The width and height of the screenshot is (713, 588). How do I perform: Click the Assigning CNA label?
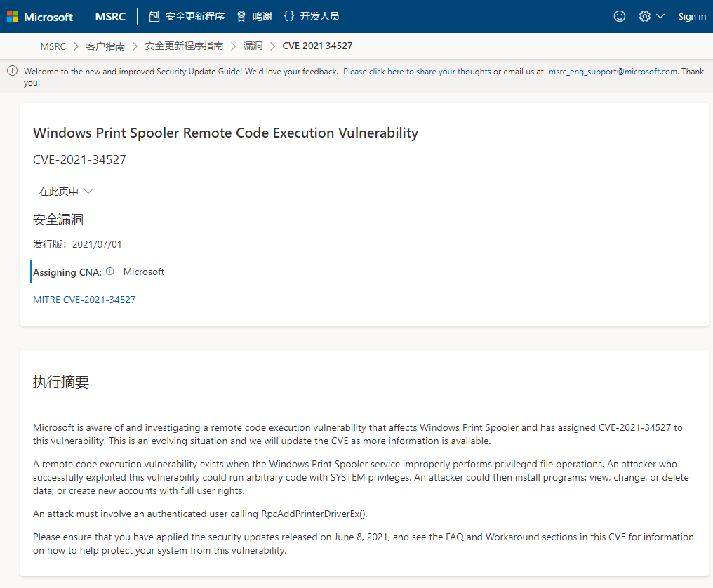[x=67, y=272]
